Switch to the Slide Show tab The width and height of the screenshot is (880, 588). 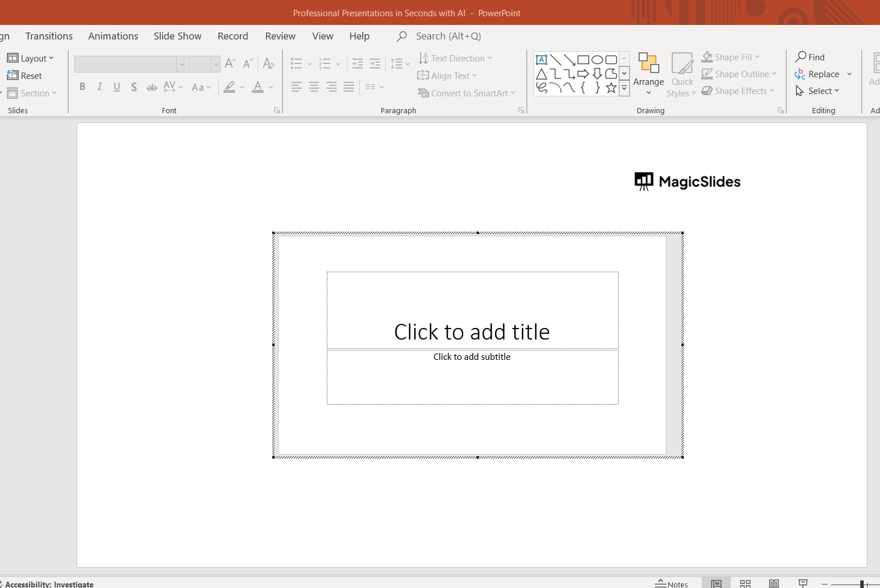point(178,36)
